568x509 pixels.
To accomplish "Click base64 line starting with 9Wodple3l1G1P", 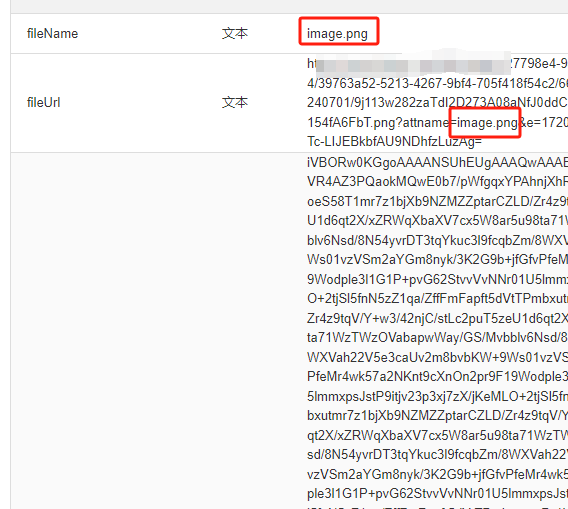I will 437,279.
